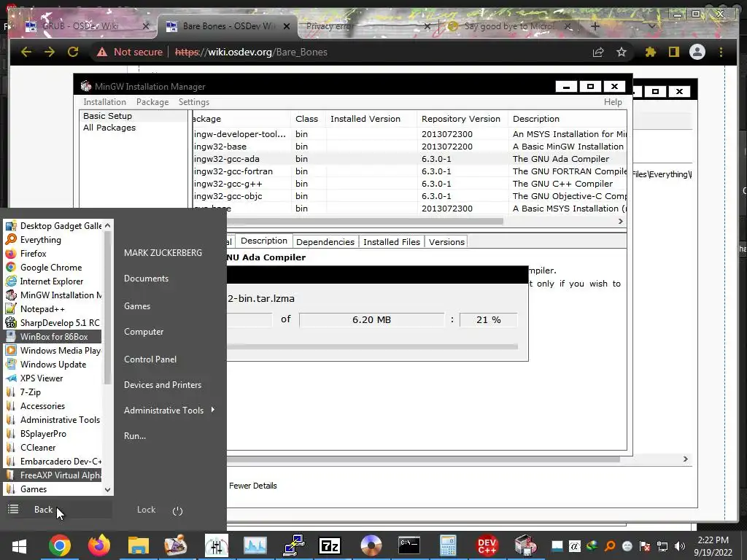
Task: Click the Lock button in Start menu
Action: pyautogui.click(x=146, y=510)
